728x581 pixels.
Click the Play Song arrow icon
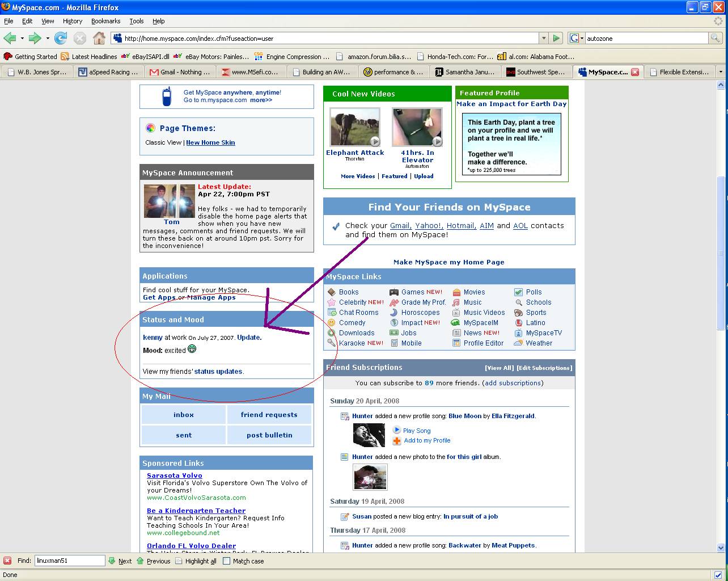tap(397, 430)
